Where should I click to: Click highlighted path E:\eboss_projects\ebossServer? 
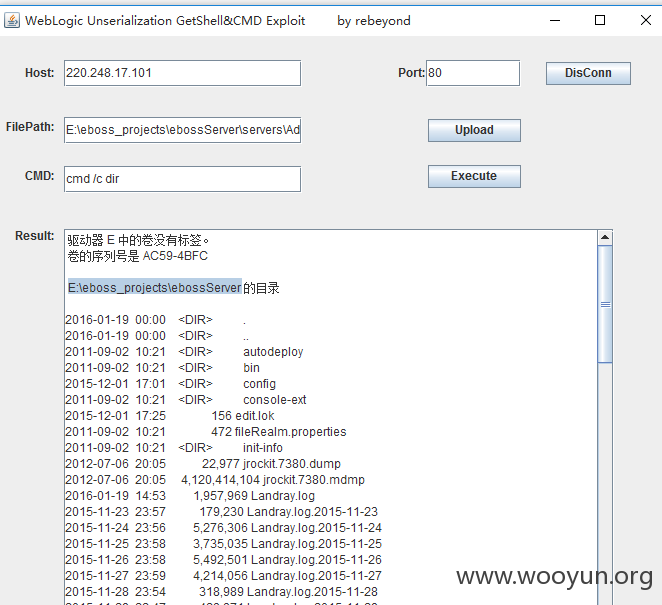click(x=155, y=288)
